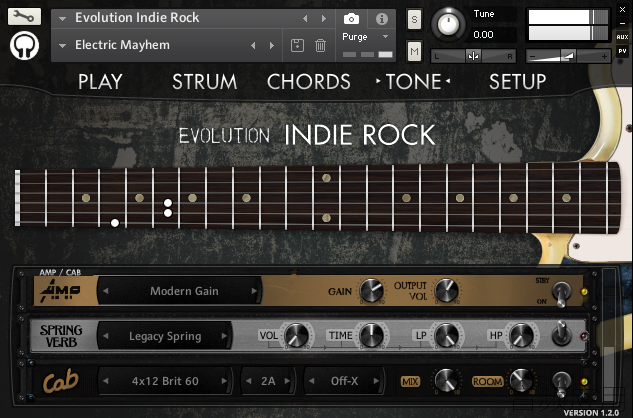Click the Cab logo on cabinet rack
Image resolution: width=633 pixels, height=418 pixels.
61,382
